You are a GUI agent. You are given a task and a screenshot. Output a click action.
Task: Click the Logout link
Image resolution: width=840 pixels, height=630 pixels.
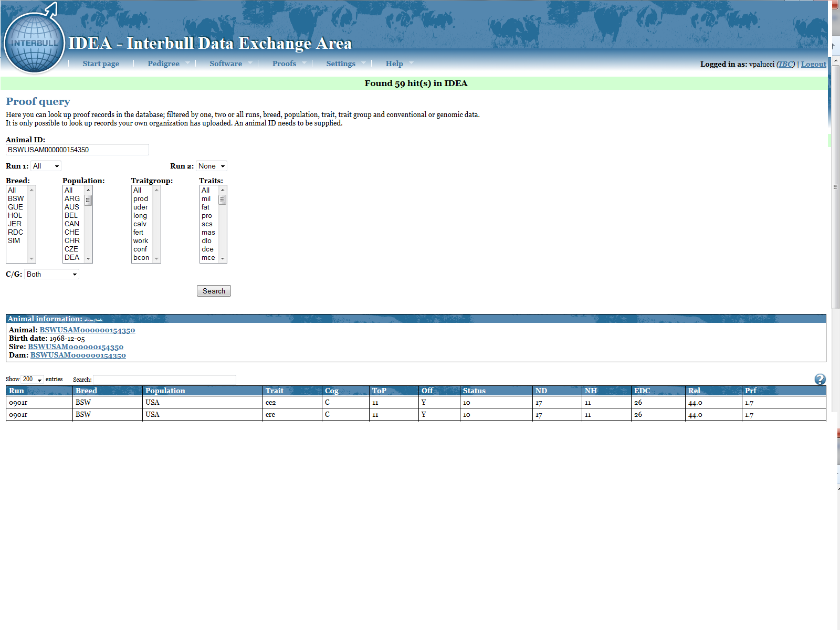coord(813,64)
